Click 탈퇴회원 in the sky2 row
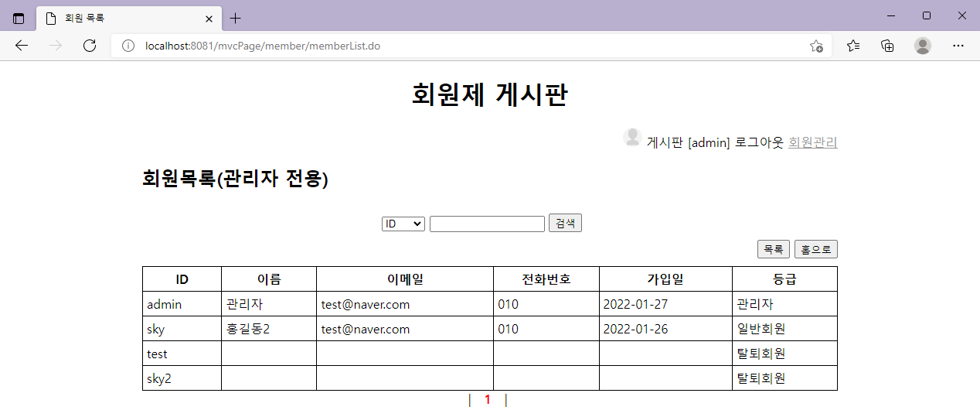Viewport: 980px width, 417px height. tap(784, 378)
